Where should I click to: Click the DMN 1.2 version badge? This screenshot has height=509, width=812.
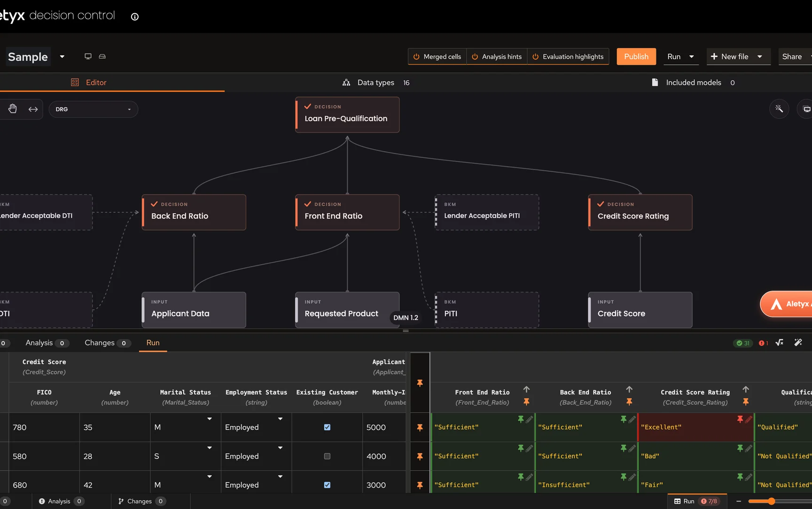(x=406, y=318)
